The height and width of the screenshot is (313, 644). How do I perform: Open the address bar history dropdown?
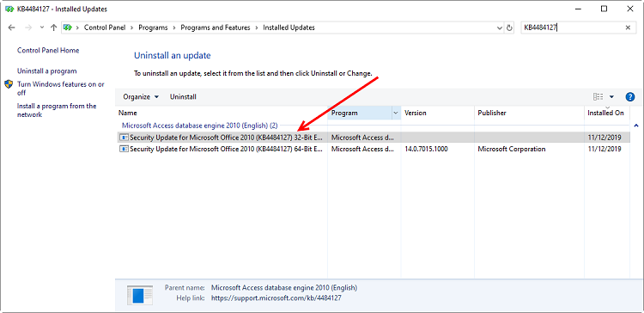click(500, 28)
